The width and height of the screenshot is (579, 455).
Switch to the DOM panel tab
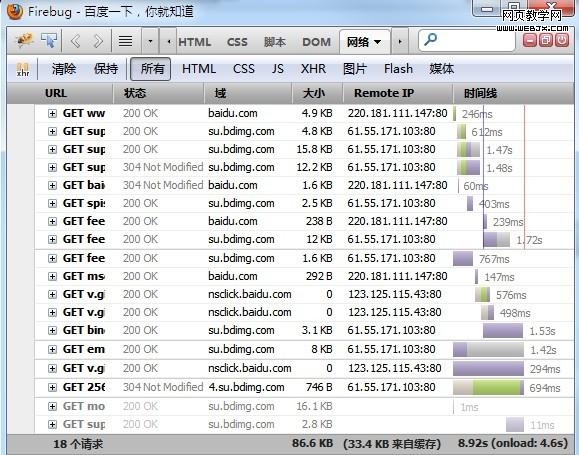point(316,42)
